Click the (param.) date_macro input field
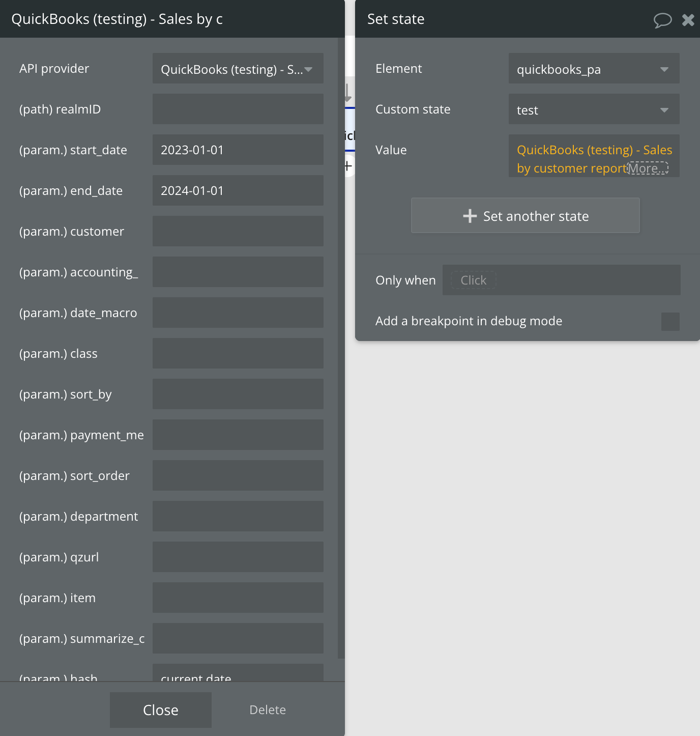 click(x=238, y=313)
